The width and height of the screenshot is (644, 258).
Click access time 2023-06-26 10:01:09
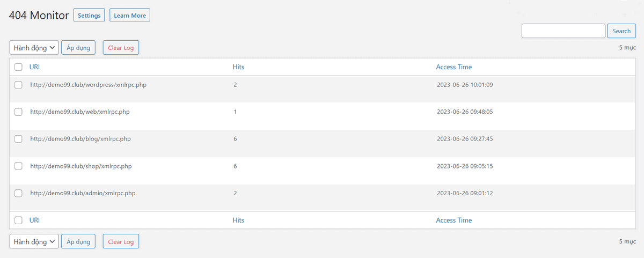pyautogui.click(x=465, y=85)
